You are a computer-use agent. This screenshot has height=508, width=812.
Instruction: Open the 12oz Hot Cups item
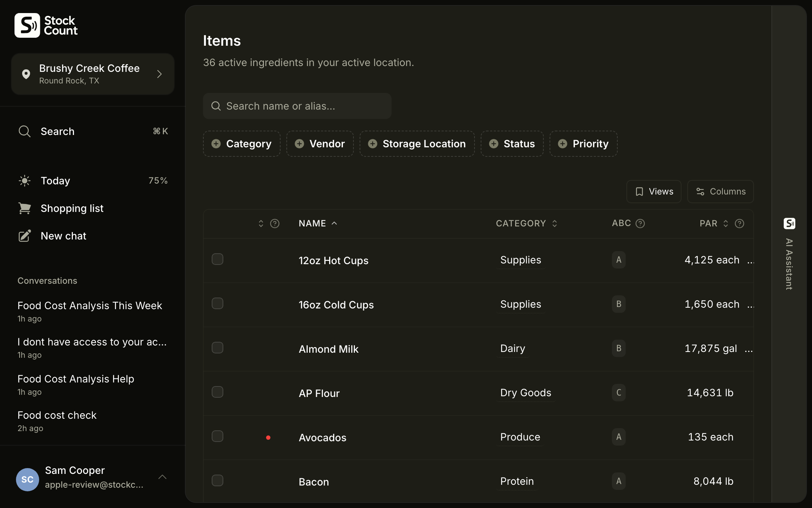pos(333,261)
